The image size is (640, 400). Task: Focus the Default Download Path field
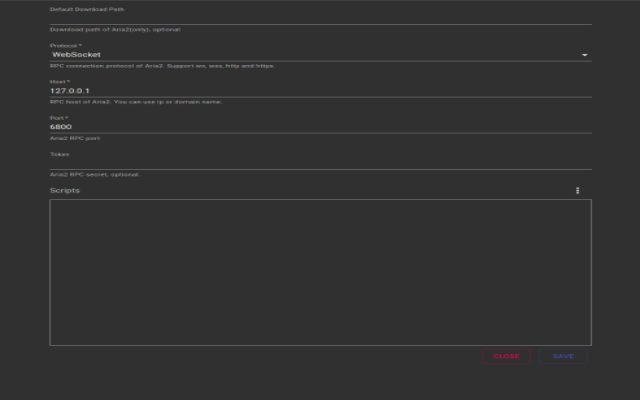(320, 19)
